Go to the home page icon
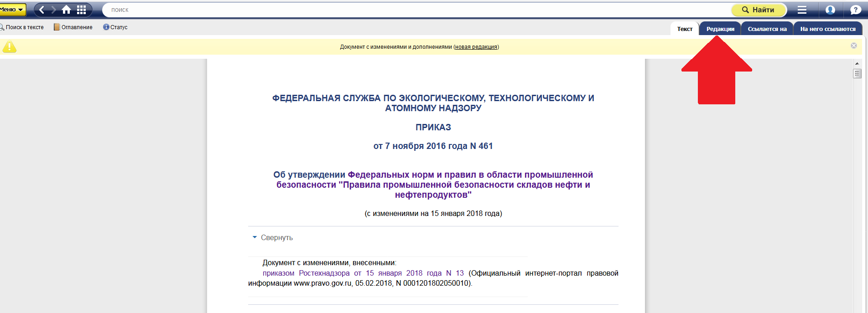The height and width of the screenshot is (313, 868). 67,10
